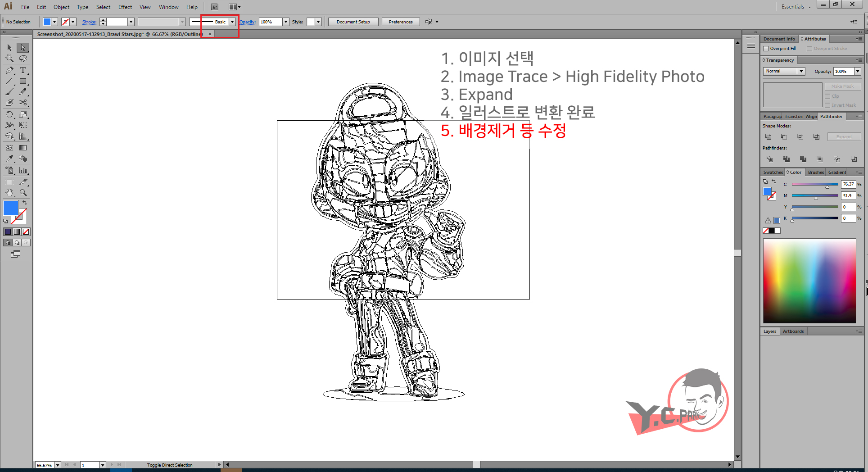Open the stroke weight dropdown

[x=131, y=22]
